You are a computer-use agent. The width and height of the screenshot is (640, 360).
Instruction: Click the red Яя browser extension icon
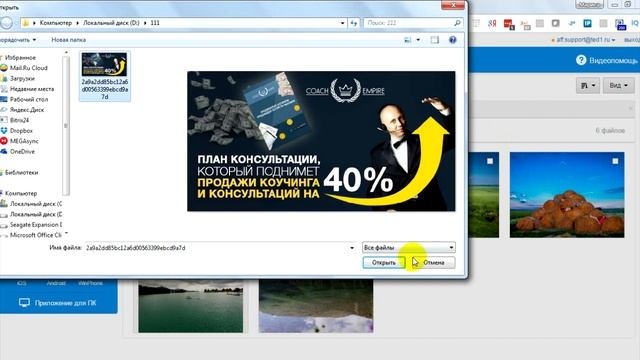(x=492, y=24)
